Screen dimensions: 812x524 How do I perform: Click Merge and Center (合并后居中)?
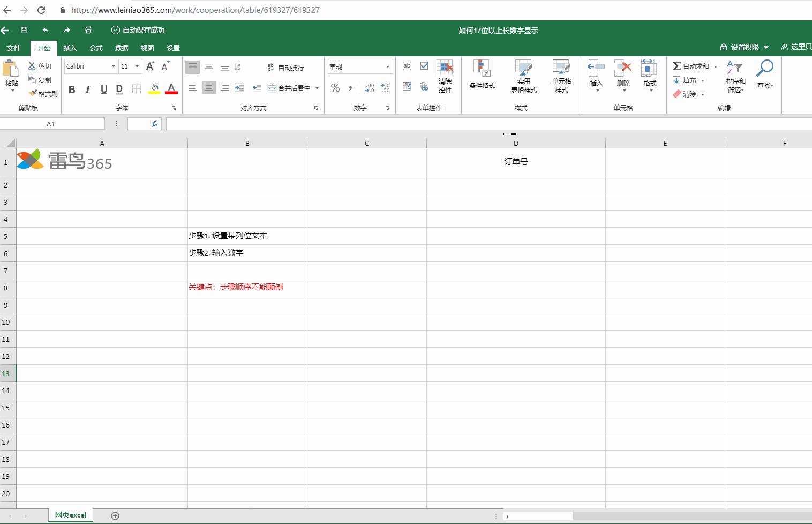[x=289, y=88]
